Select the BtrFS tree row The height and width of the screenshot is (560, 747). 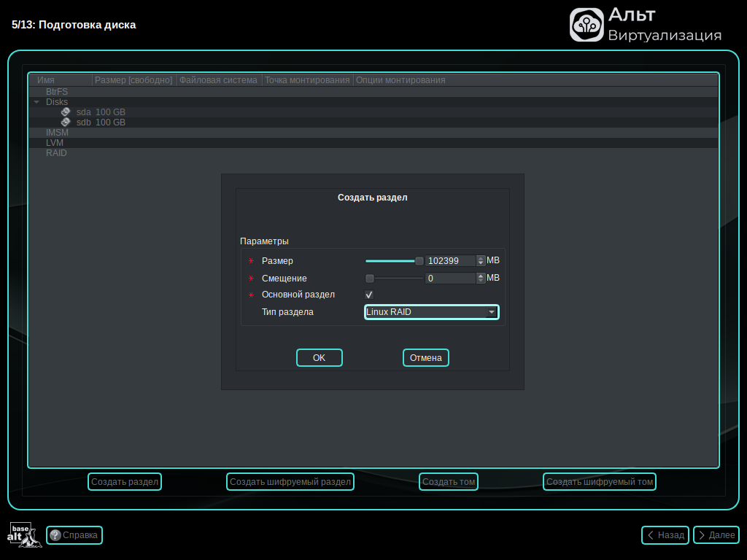click(373, 91)
